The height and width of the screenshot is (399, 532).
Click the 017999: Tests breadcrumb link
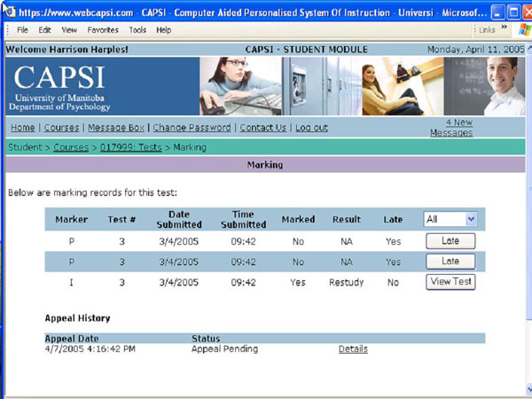point(131,147)
